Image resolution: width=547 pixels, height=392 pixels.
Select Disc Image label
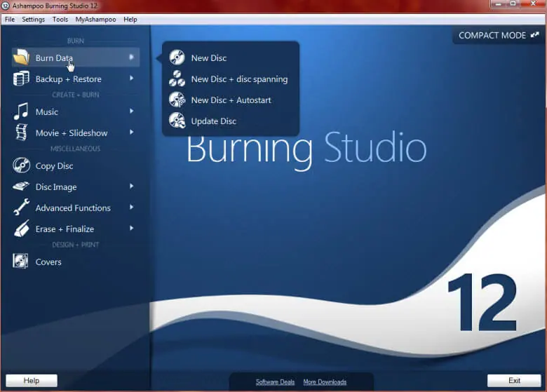coord(56,187)
